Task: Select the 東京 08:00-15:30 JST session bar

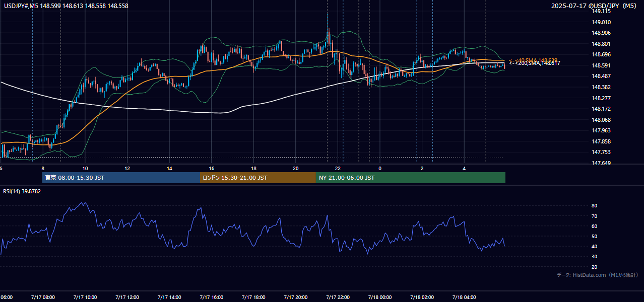Action: click(121, 178)
